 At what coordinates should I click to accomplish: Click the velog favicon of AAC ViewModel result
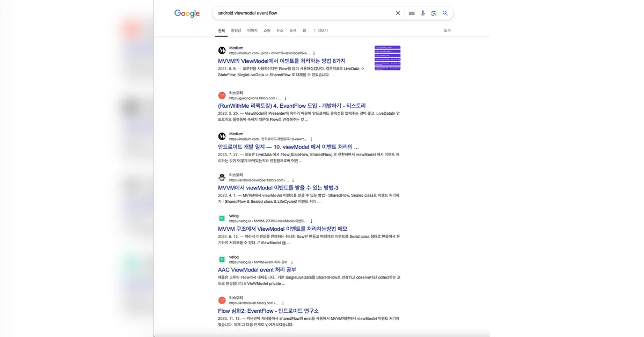coord(222,259)
